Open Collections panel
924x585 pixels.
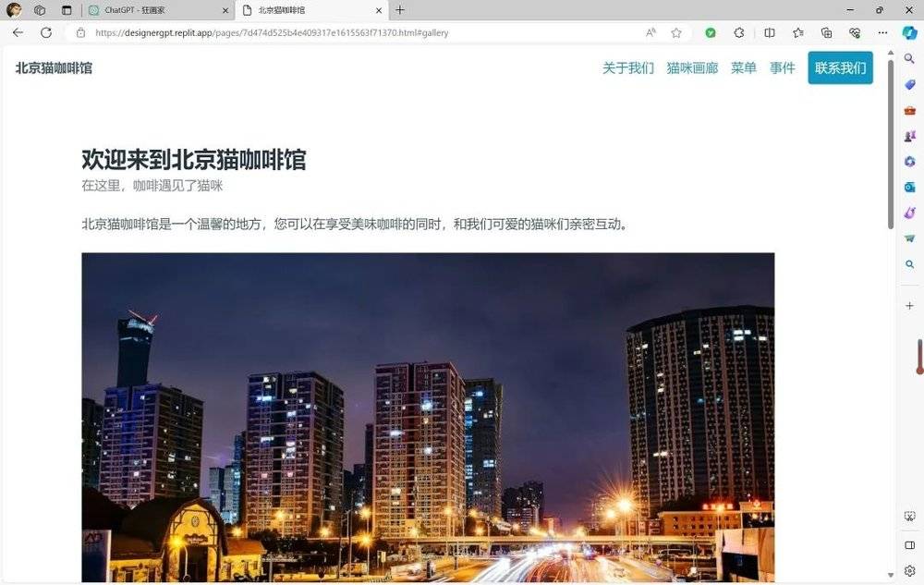(826, 33)
